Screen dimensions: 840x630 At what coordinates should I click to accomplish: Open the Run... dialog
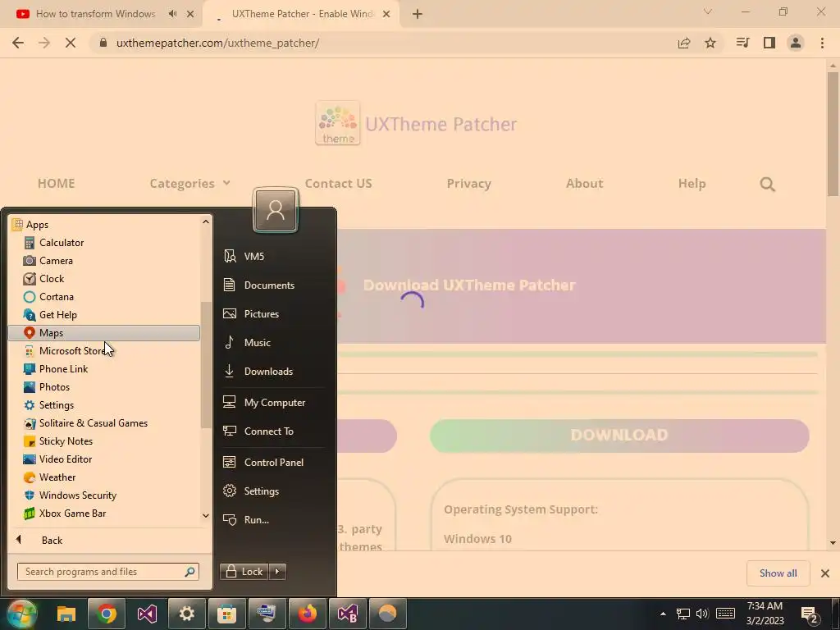click(274, 519)
